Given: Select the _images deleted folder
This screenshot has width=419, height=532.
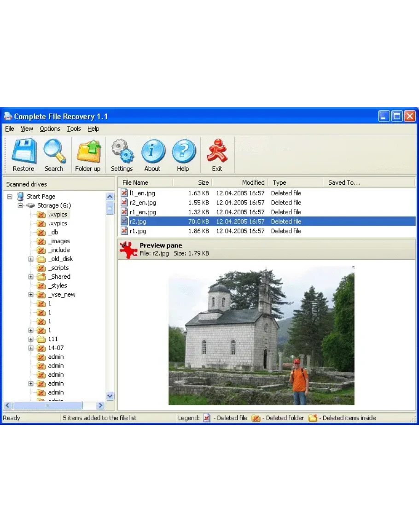Looking at the screenshot, I should pos(58,241).
